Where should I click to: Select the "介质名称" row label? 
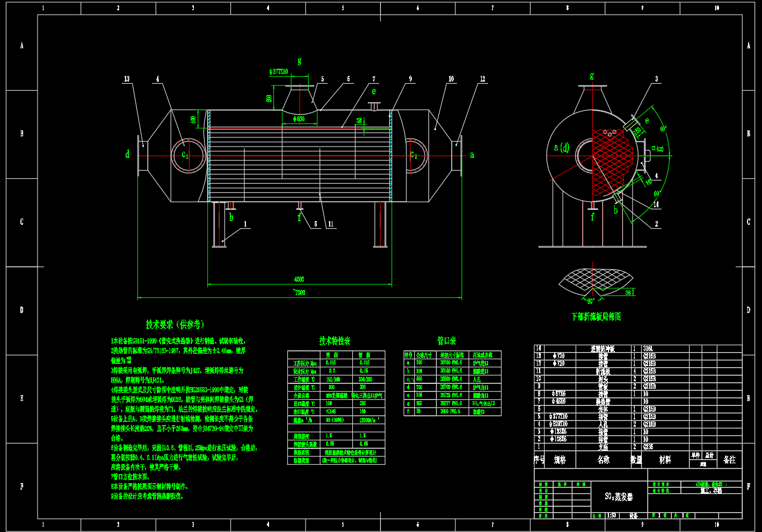(x=301, y=395)
